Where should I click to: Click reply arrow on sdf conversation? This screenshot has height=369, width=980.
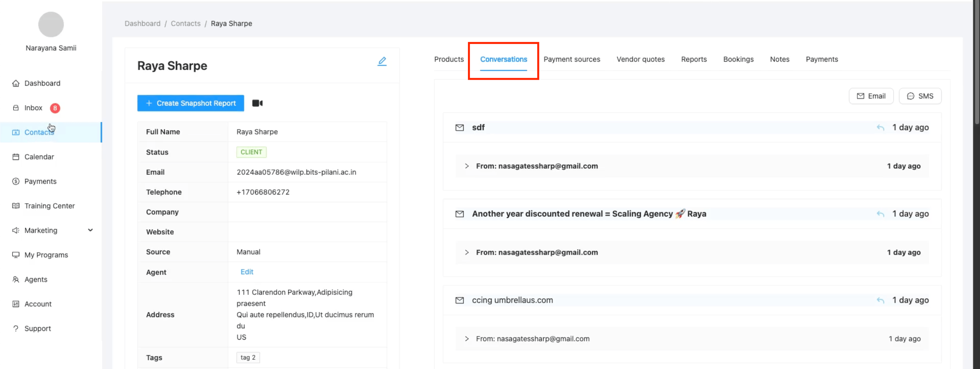click(x=880, y=127)
